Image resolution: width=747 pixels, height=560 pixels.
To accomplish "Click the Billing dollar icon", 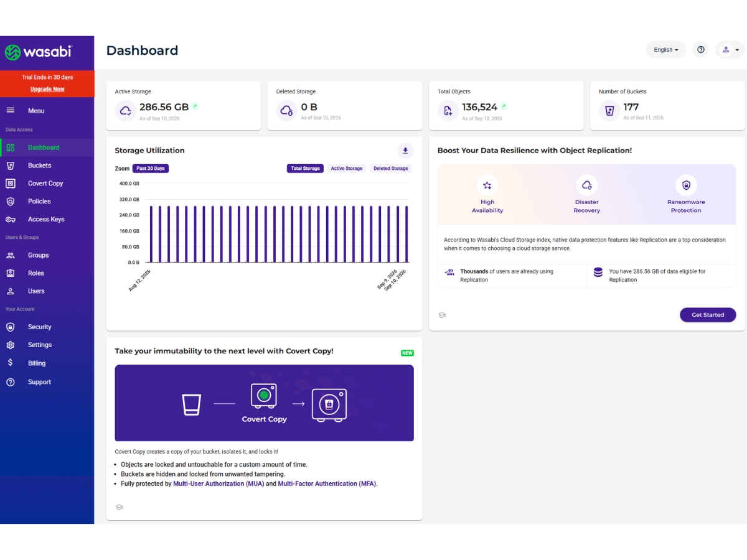I will 10,363.
